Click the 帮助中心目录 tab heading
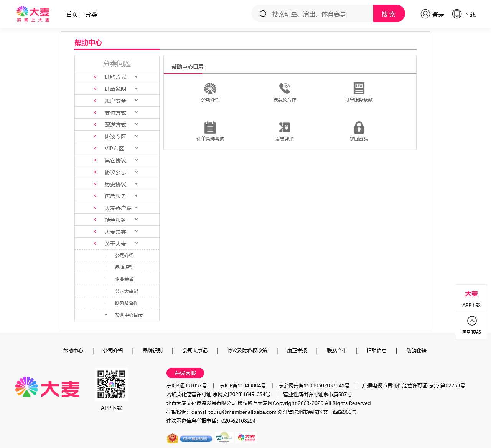Viewport: 491px width, 448px height. (188, 67)
